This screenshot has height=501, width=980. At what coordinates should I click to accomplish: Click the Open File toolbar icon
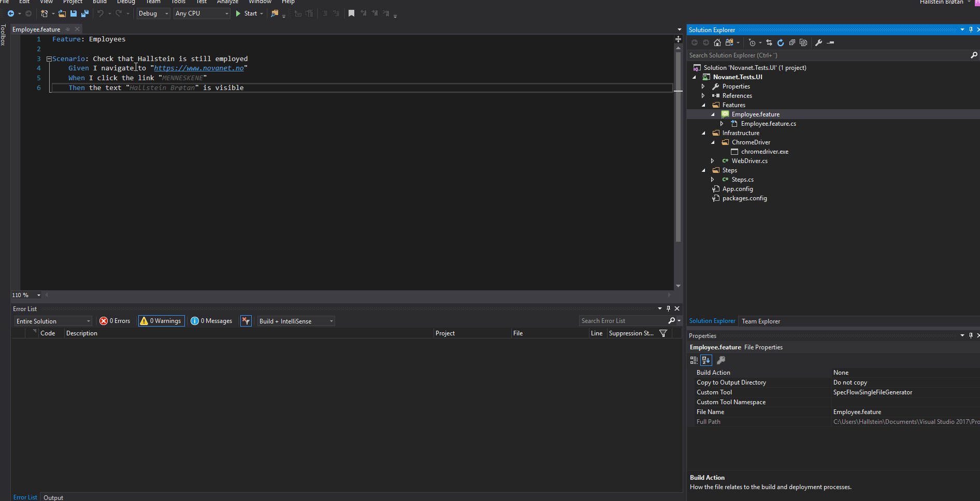pyautogui.click(x=62, y=13)
